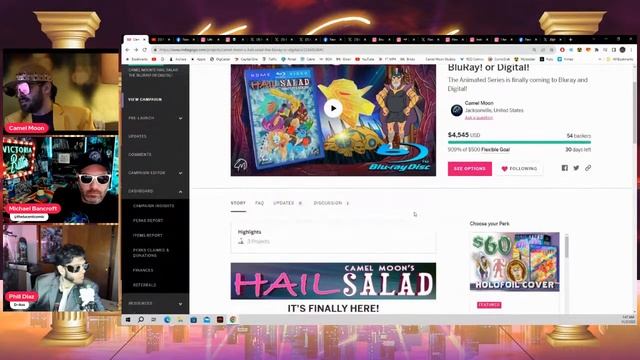
Task: Open Campaign Insights under Dashboard
Action: pyautogui.click(x=153, y=206)
